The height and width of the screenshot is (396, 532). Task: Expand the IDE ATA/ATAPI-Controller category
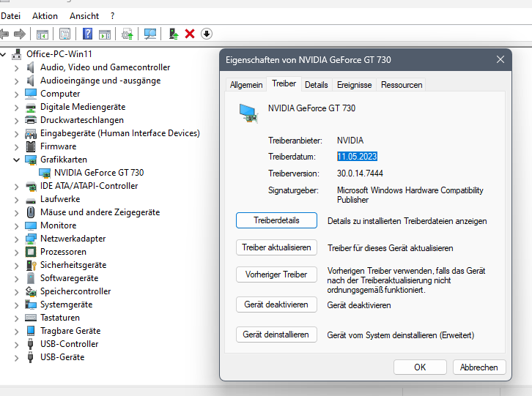click(x=16, y=187)
